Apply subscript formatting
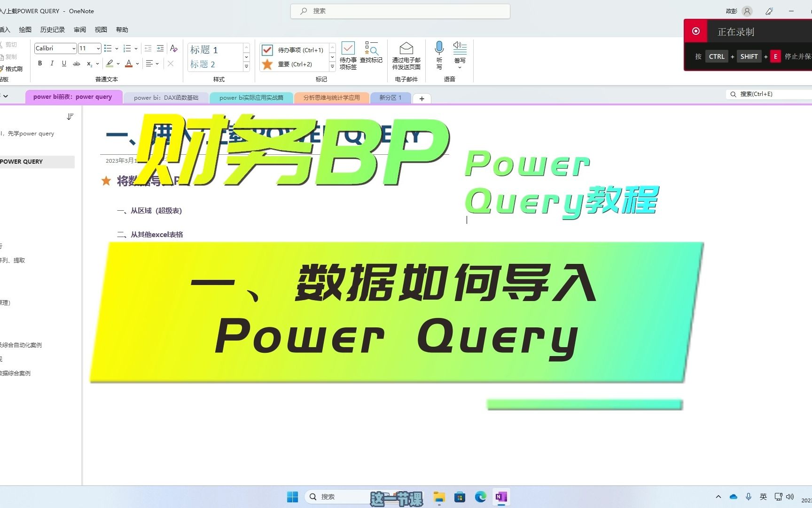The height and width of the screenshot is (508, 812). (89, 63)
